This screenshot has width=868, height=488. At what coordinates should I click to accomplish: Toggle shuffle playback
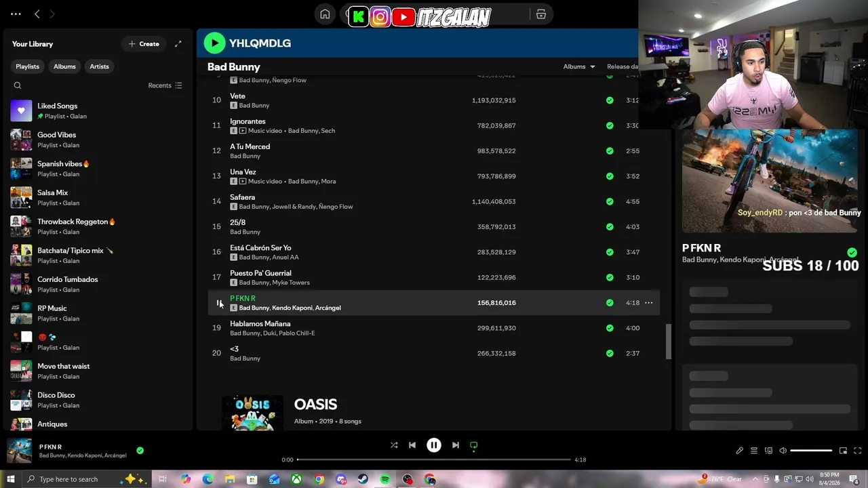click(394, 445)
